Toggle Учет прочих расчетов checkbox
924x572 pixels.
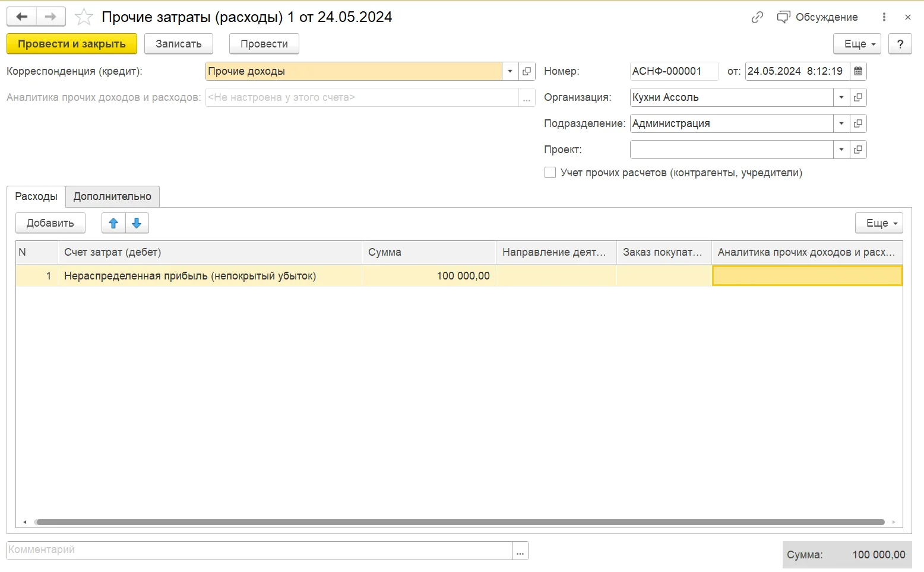point(550,173)
